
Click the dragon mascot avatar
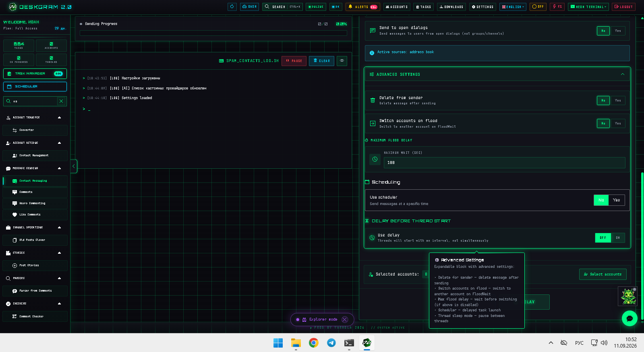(x=628, y=296)
